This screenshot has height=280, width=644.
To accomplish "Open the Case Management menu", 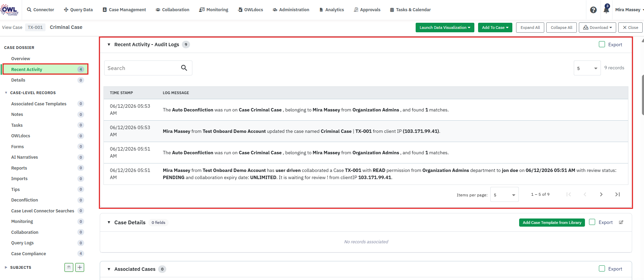I will pyautogui.click(x=124, y=10).
